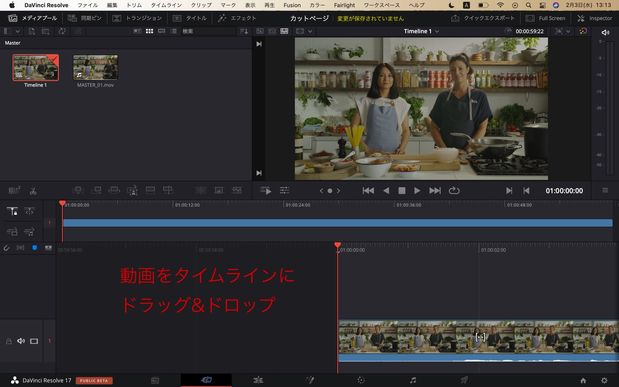Open the トランジション panel

[137, 18]
